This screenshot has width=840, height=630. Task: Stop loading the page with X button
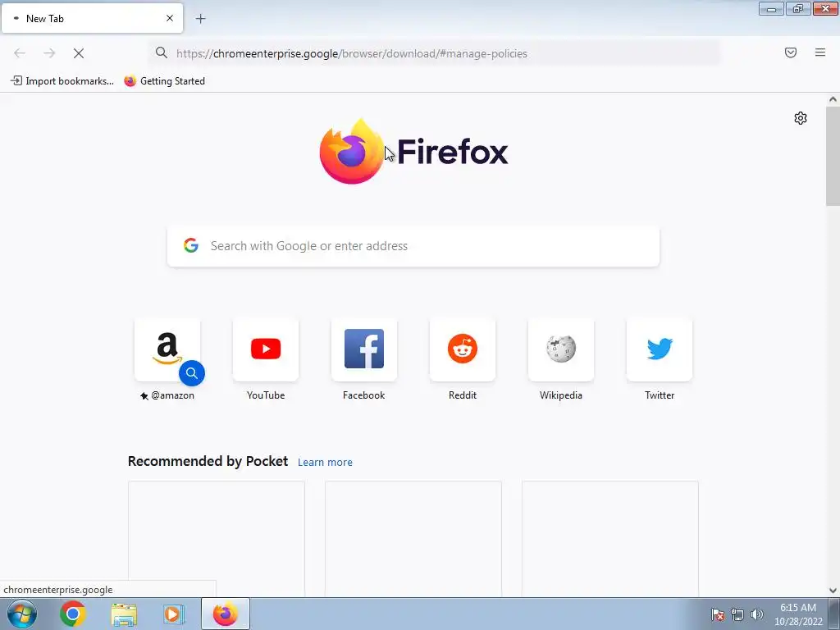(x=79, y=53)
